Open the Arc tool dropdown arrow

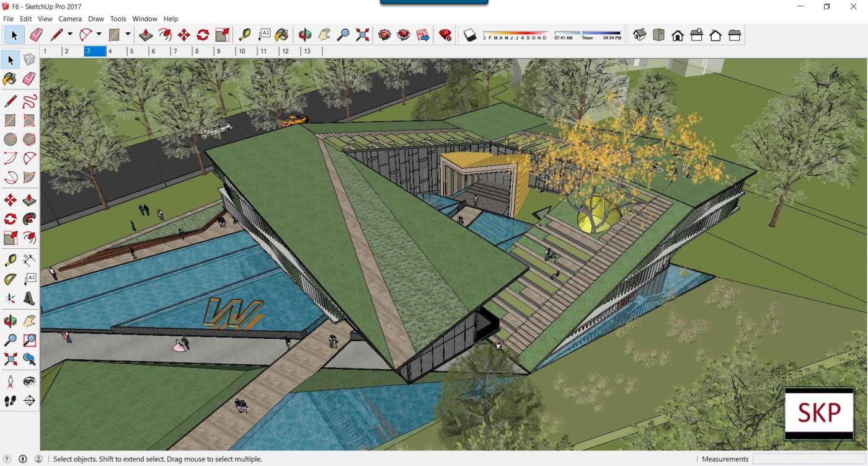(99, 35)
